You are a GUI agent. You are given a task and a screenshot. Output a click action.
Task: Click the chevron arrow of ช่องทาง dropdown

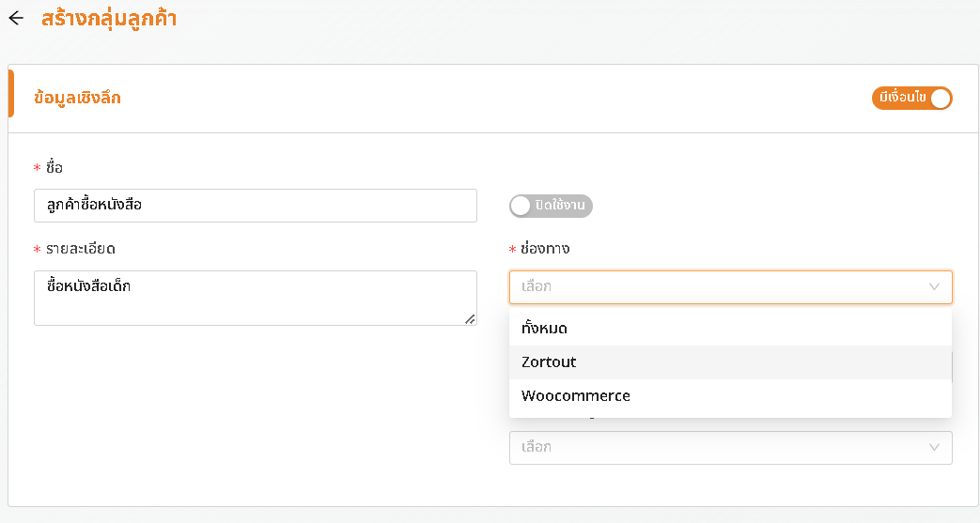coord(934,286)
